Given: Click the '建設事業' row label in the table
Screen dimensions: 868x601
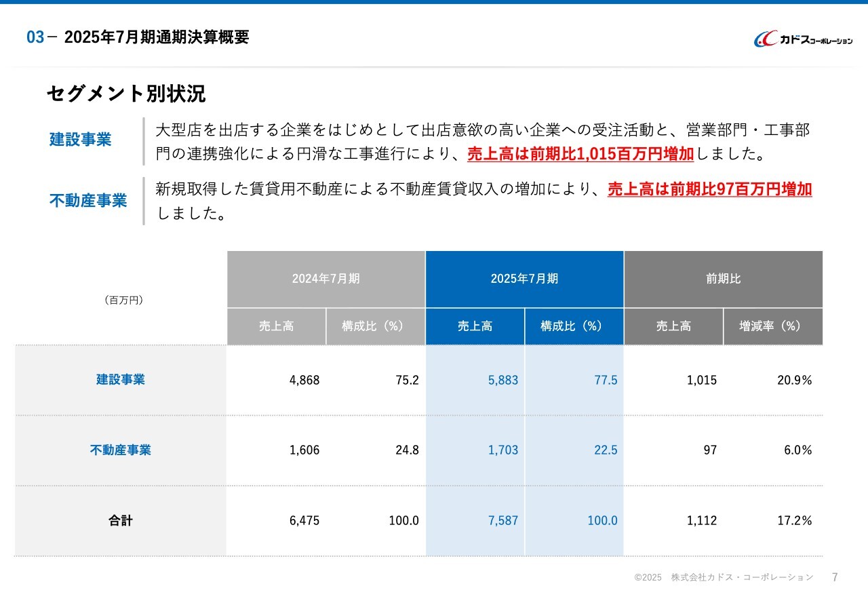Looking at the screenshot, I should point(121,379).
